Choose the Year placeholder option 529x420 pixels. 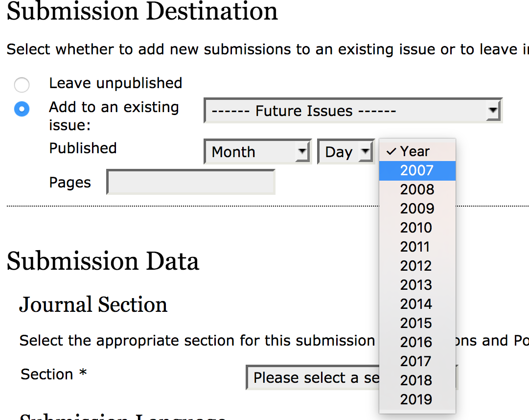coord(417,151)
